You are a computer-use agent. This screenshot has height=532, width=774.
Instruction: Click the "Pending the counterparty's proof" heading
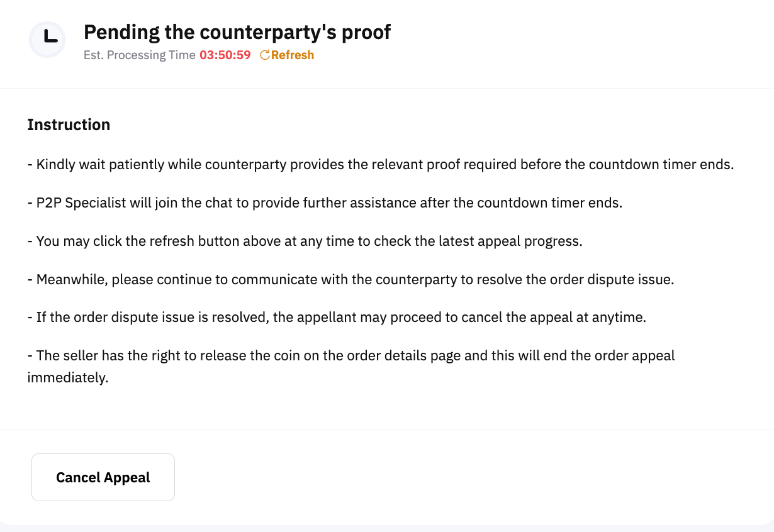(x=237, y=32)
